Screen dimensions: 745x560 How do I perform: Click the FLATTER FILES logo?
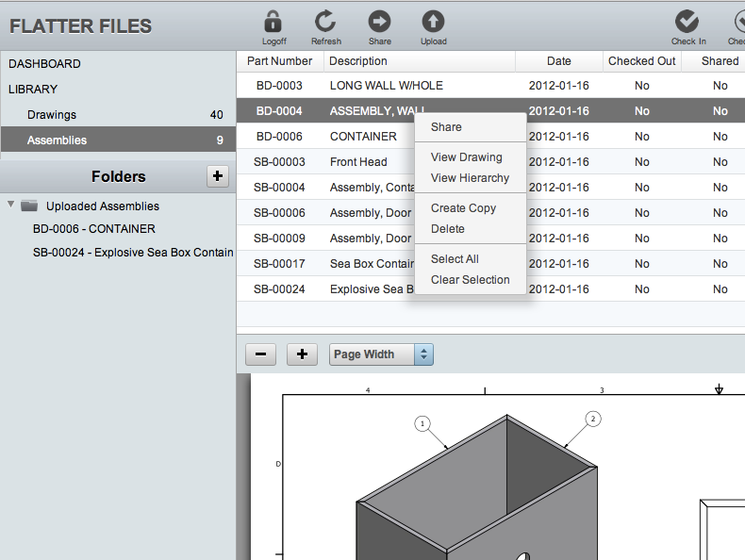click(x=81, y=26)
